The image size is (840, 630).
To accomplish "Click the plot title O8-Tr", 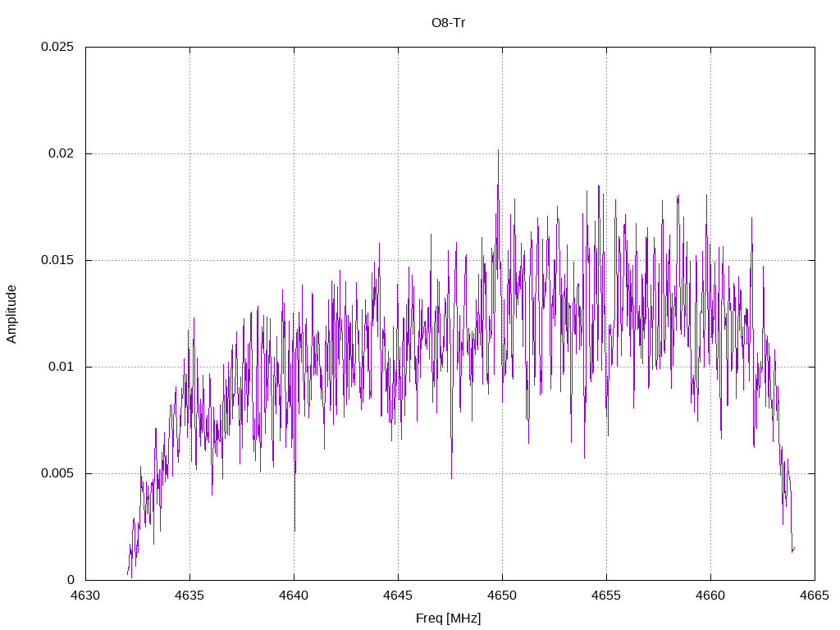I will point(448,23).
